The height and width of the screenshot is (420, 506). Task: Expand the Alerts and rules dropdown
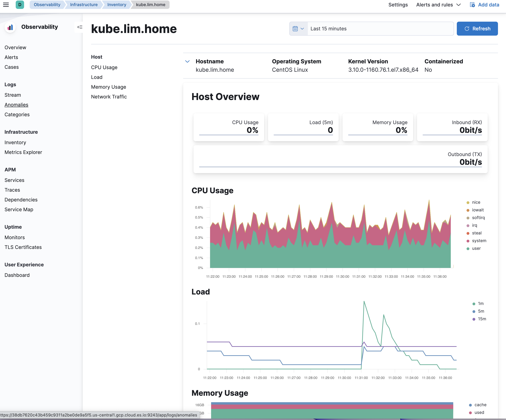click(438, 5)
